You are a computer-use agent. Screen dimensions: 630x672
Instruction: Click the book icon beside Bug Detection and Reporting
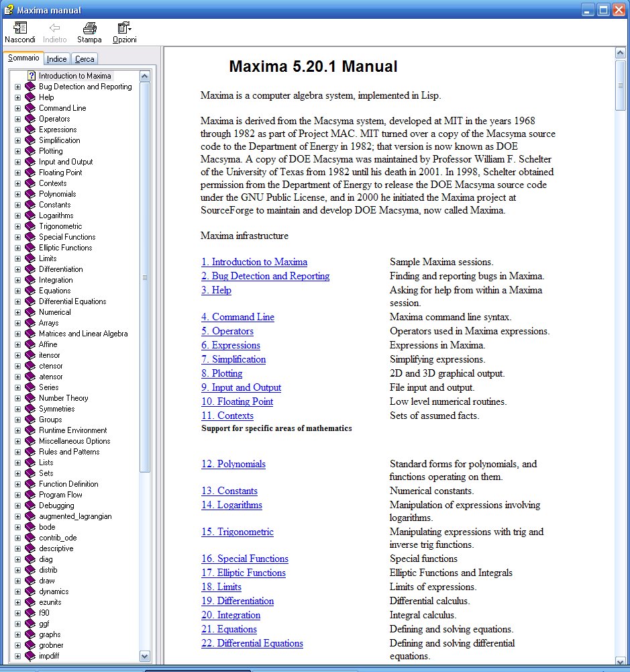[x=30, y=87]
